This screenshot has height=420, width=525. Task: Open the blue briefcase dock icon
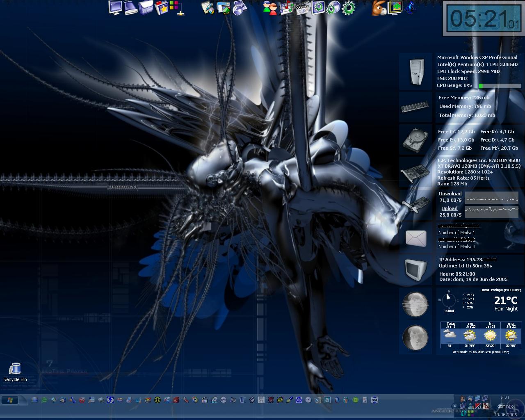146,7
